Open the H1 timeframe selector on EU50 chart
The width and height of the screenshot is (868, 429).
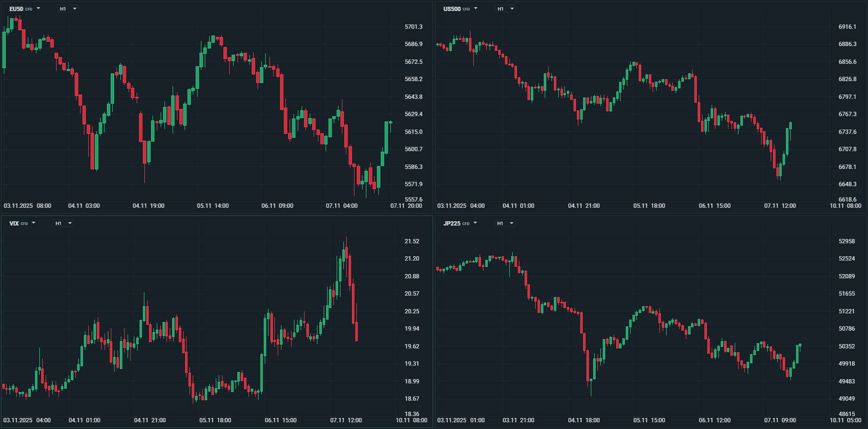click(x=68, y=9)
